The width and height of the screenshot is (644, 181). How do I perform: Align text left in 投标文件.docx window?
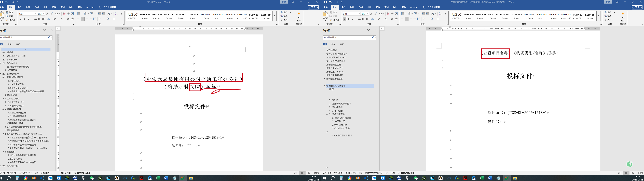click(78, 19)
